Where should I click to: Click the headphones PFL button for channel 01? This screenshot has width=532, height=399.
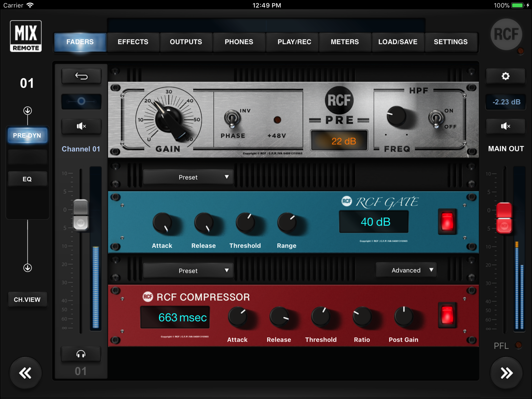(81, 354)
